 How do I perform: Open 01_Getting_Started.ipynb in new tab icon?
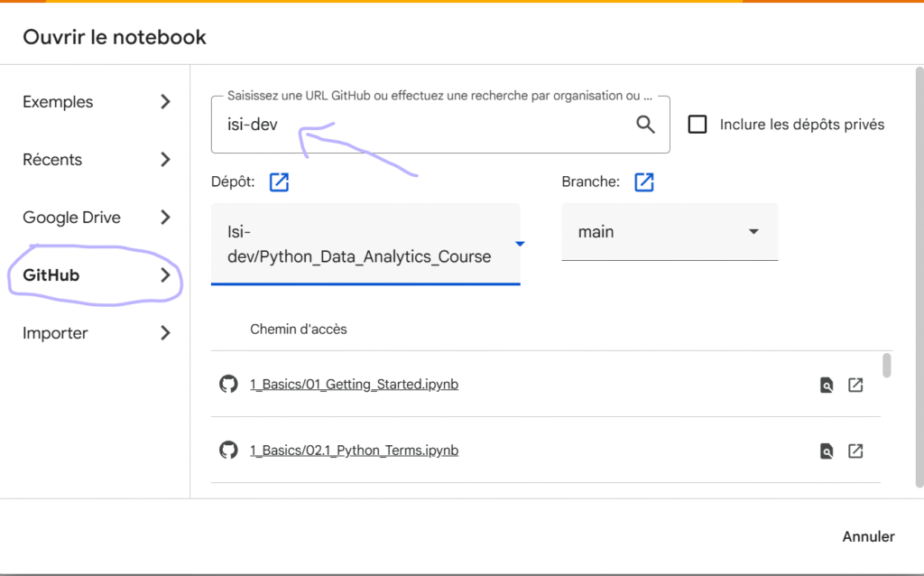click(x=855, y=386)
